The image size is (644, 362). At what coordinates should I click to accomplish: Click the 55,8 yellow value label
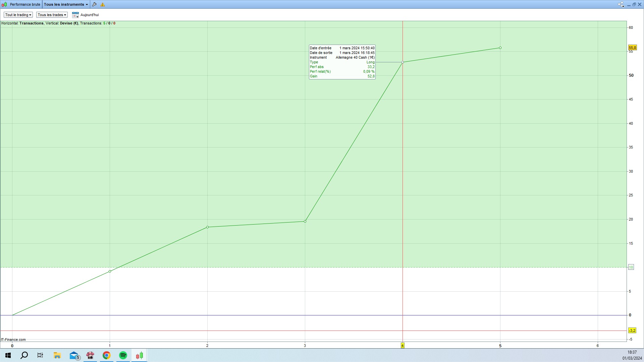(632, 48)
